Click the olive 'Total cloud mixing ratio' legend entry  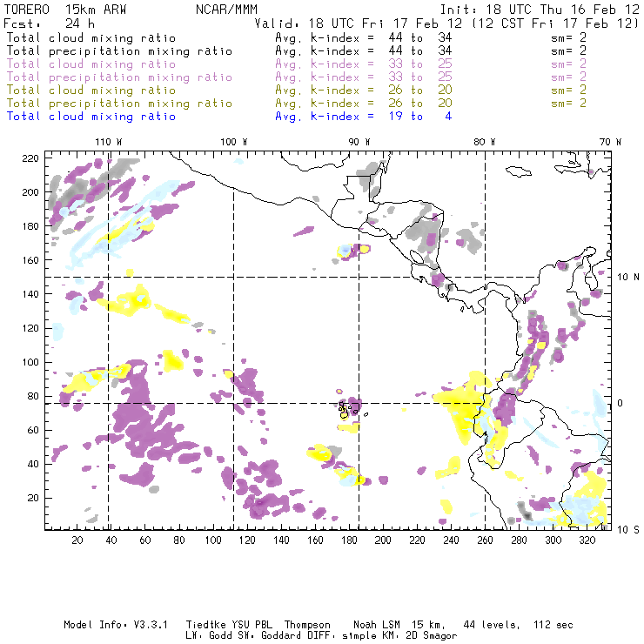click(x=91, y=91)
